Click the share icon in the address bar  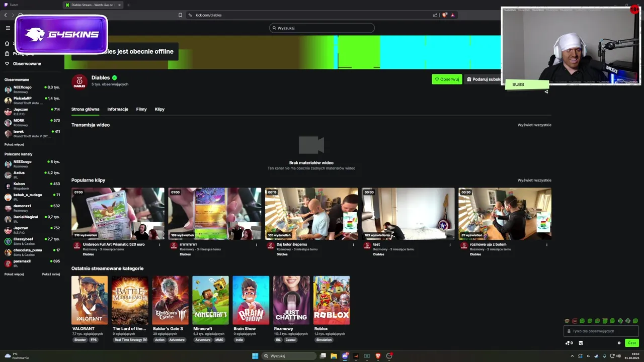pyautogui.click(x=435, y=15)
